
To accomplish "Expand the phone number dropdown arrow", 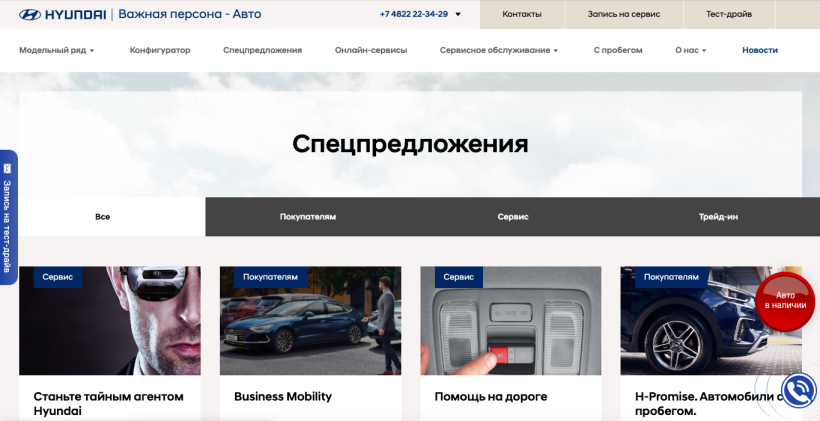I will pyautogui.click(x=458, y=15).
